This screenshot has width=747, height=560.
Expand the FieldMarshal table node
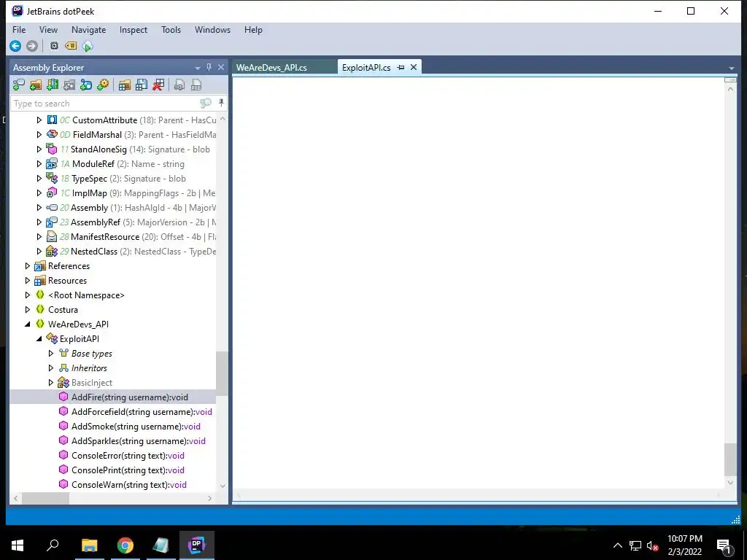[39, 135]
